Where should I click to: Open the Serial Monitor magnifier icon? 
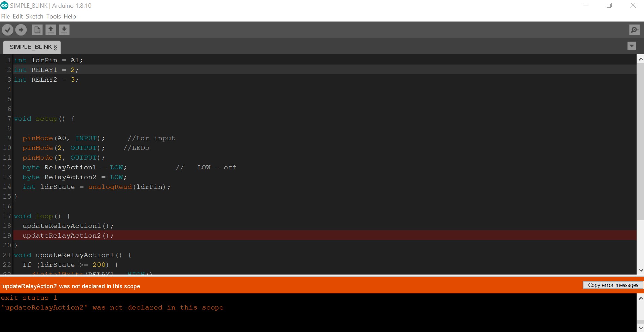coord(634,30)
